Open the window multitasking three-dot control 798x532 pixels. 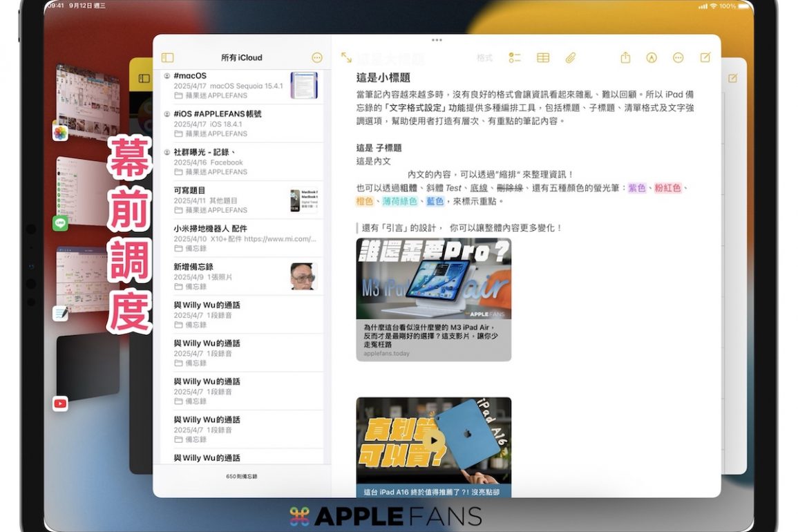[437, 40]
